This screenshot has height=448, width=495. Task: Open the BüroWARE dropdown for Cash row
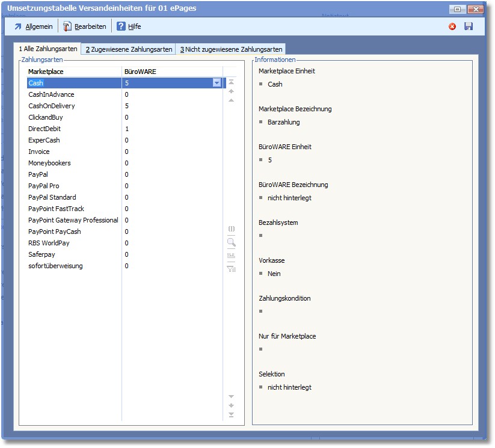coord(217,83)
